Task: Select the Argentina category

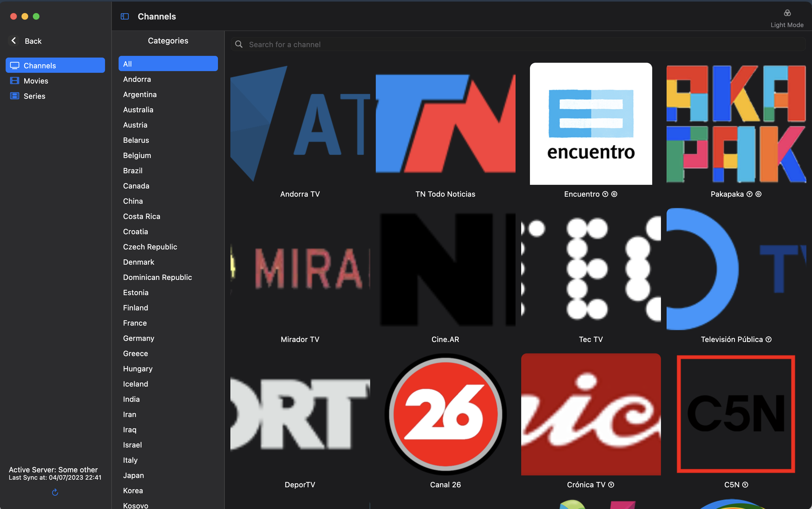Action: [x=140, y=94]
